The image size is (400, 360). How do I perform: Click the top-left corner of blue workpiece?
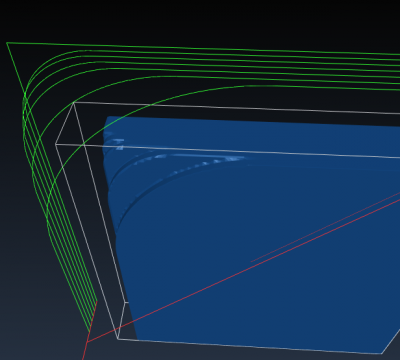click(x=107, y=117)
